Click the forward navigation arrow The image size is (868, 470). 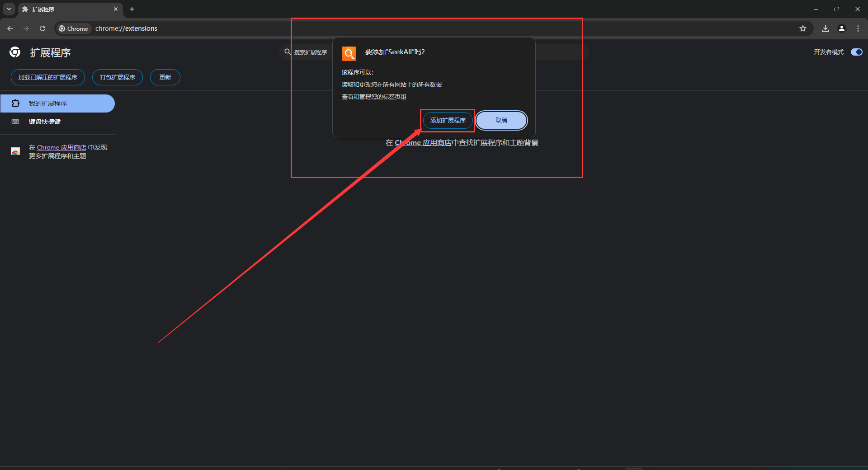pyautogui.click(x=26, y=28)
